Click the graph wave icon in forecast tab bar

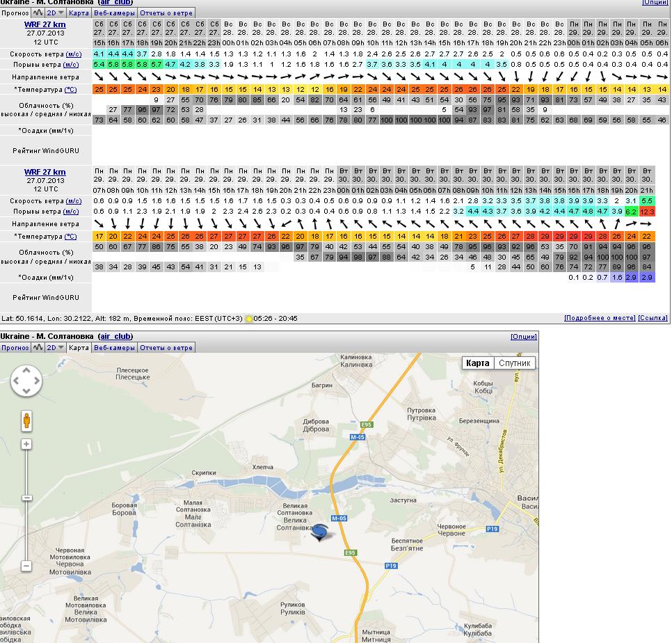tap(38, 13)
